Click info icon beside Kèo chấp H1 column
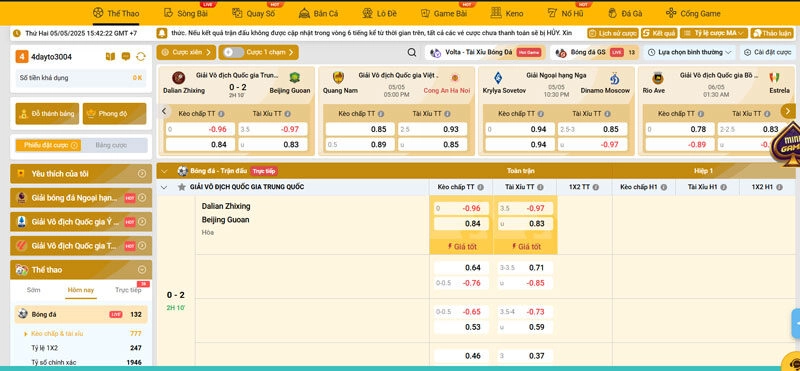 point(664,187)
